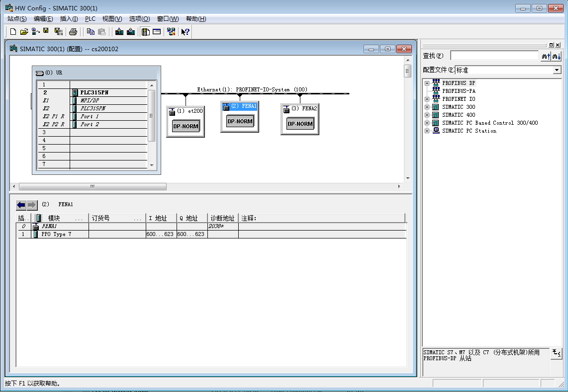
Task: Click the Open ONLINE station icon
Action: pyautogui.click(x=35, y=32)
